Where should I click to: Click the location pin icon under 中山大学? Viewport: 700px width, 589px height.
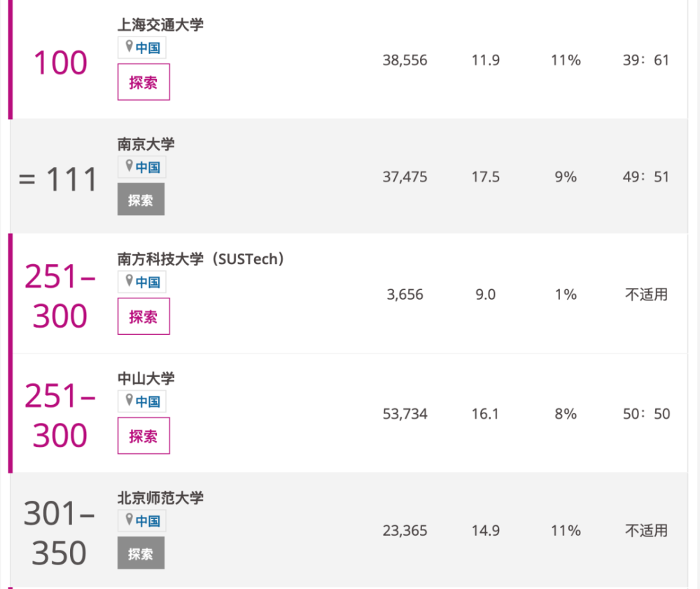point(129,400)
